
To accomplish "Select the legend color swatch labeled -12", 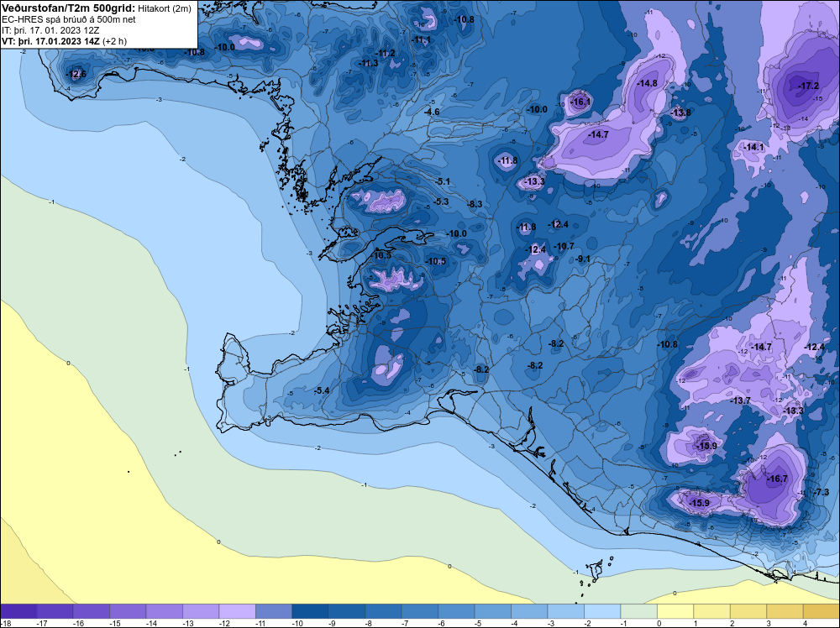I will pos(238,610).
